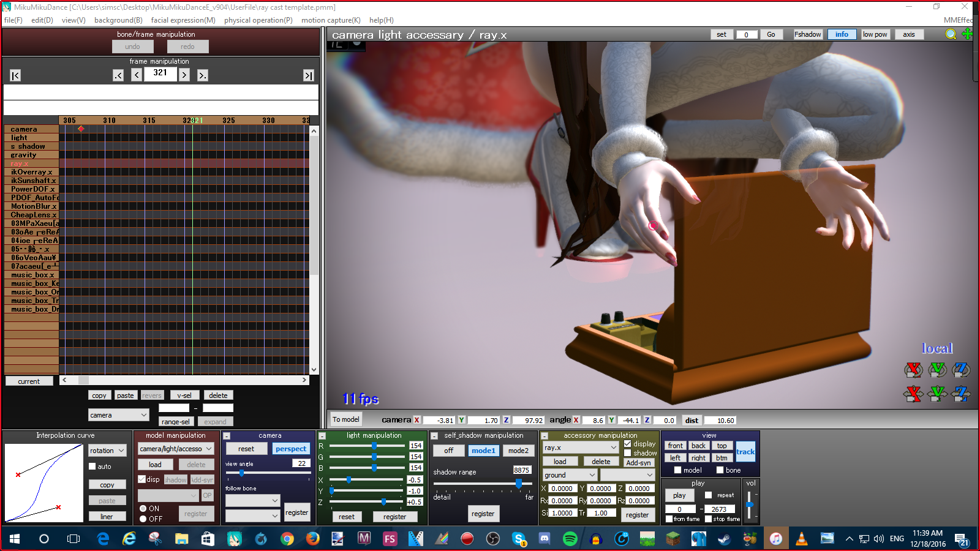The width and height of the screenshot is (980, 551).
Task: Open Google Chrome from the taskbar
Action: [x=287, y=539]
